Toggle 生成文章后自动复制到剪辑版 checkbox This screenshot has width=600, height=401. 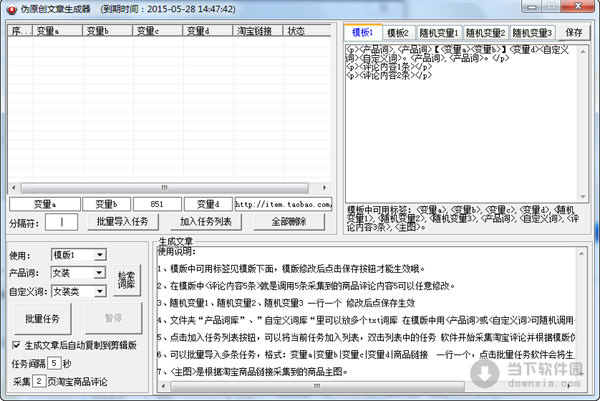click(x=16, y=345)
